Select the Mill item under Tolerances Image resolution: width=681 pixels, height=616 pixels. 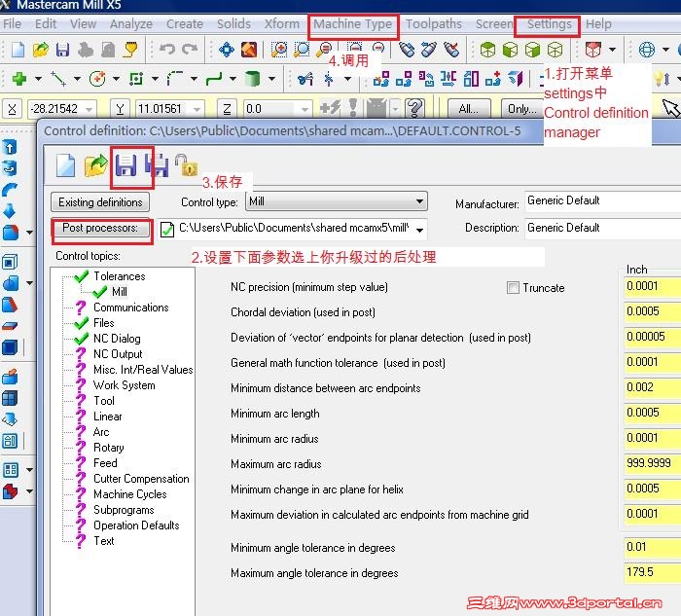point(119,292)
